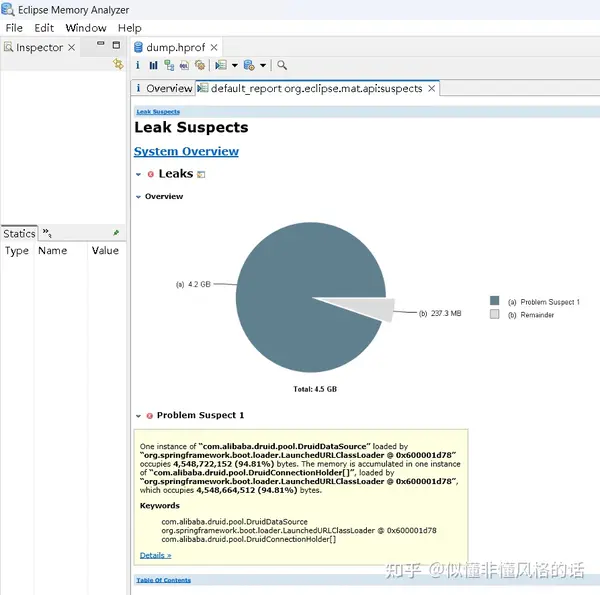Click the Leak Suspects breadcrumb link
Image resolution: width=600 pixels, height=595 pixels.
(158, 112)
